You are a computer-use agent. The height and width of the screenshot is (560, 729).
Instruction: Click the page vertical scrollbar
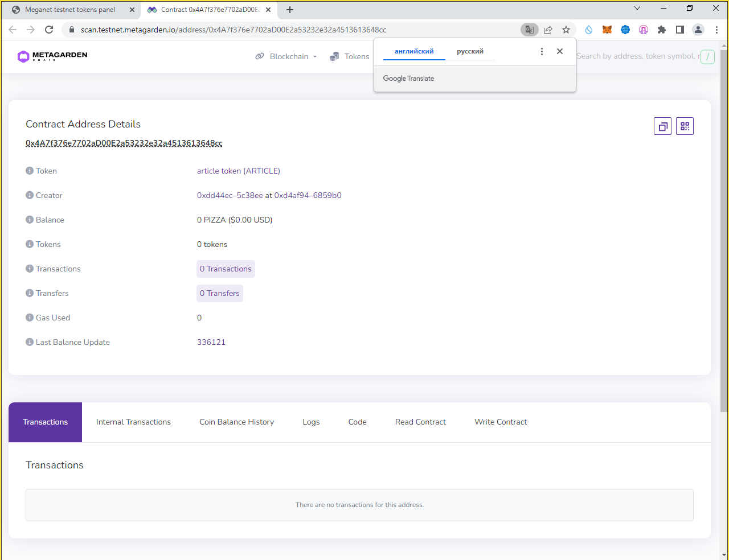point(724,230)
